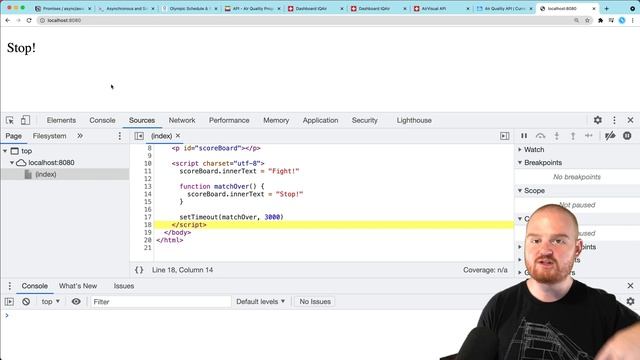Image resolution: width=640 pixels, height=360 pixels.
Task: Select the Sources tab
Action: coord(142,120)
